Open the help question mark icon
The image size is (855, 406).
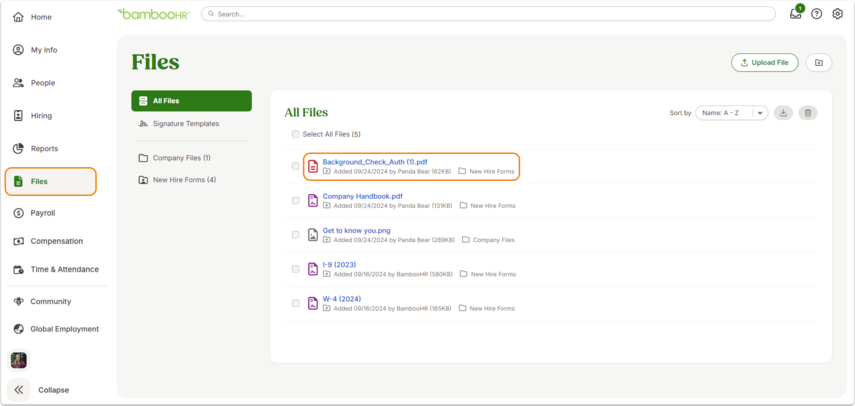point(816,14)
